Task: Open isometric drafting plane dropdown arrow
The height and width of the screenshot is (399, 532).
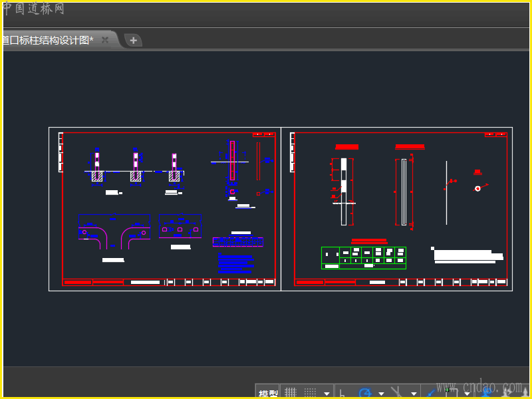Action: click(414, 394)
